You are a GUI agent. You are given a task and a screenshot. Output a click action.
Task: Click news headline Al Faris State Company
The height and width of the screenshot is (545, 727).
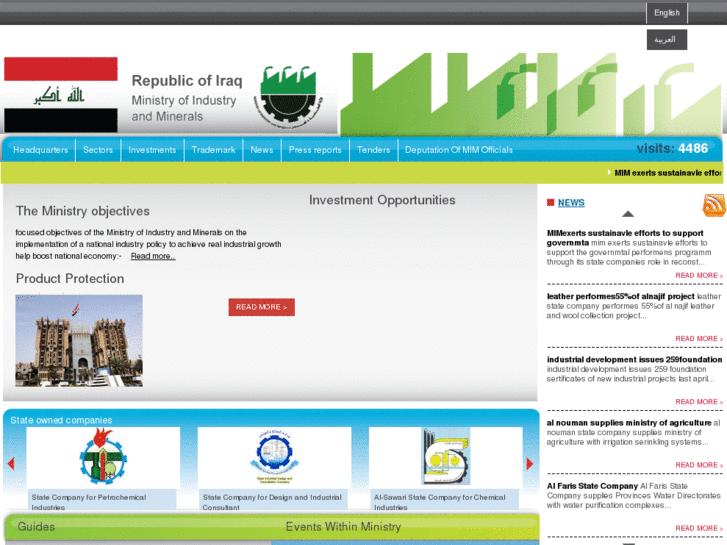[592, 486]
